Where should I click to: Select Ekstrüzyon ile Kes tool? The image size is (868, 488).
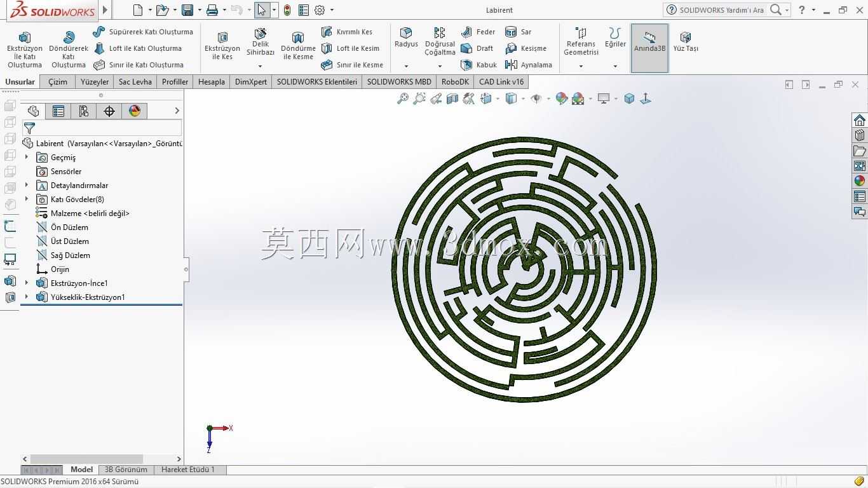pyautogui.click(x=222, y=46)
